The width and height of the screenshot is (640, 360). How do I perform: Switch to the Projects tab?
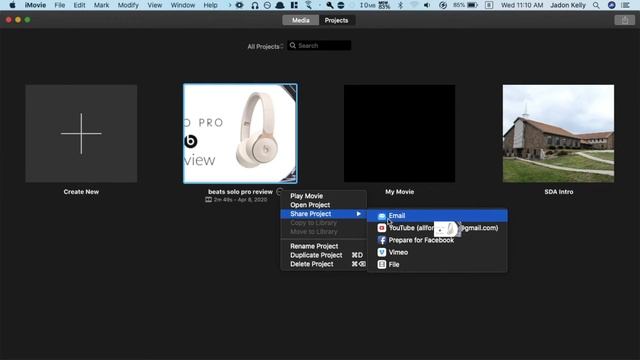click(337, 20)
